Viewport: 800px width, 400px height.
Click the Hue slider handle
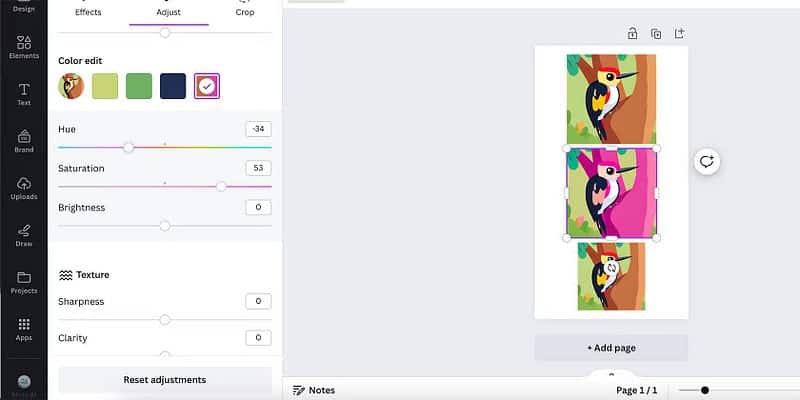(x=129, y=147)
